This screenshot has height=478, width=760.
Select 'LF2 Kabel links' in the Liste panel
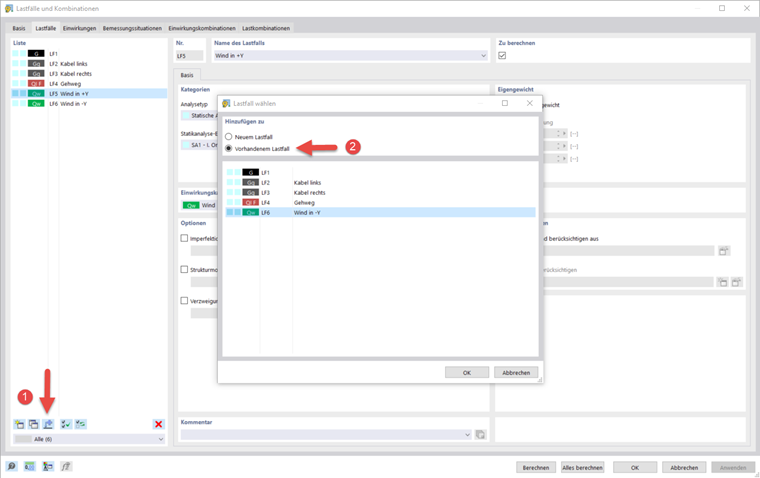coord(89,64)
